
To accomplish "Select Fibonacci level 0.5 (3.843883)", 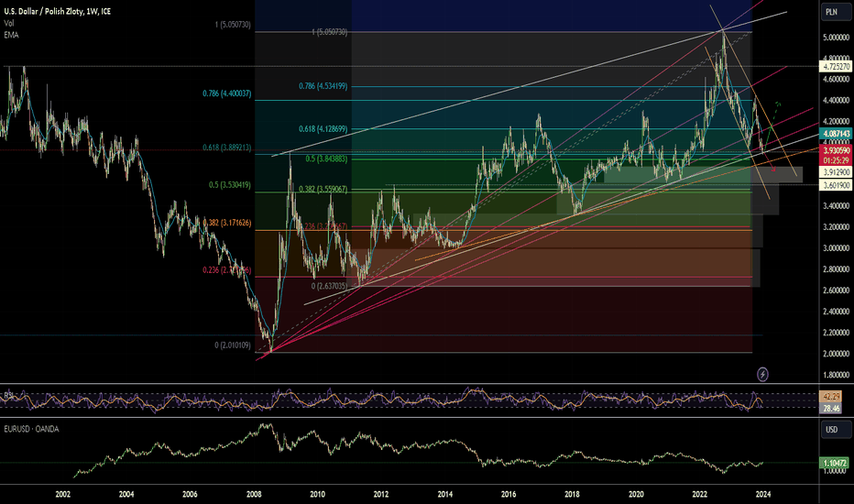I will (x=326, y=159).
